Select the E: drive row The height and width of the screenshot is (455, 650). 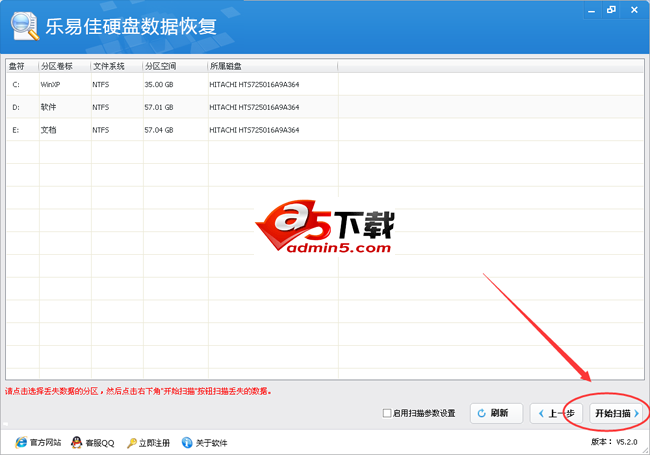(x=325, y=130)
